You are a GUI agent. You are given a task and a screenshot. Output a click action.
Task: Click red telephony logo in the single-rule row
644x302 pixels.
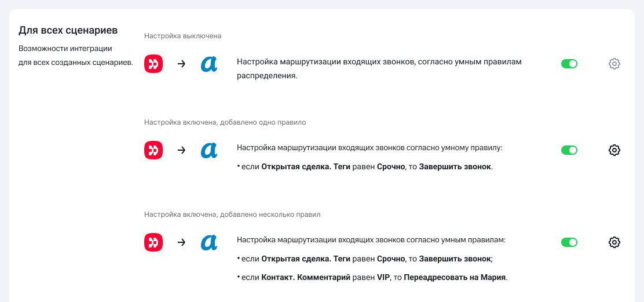click(x=153, y=150)
